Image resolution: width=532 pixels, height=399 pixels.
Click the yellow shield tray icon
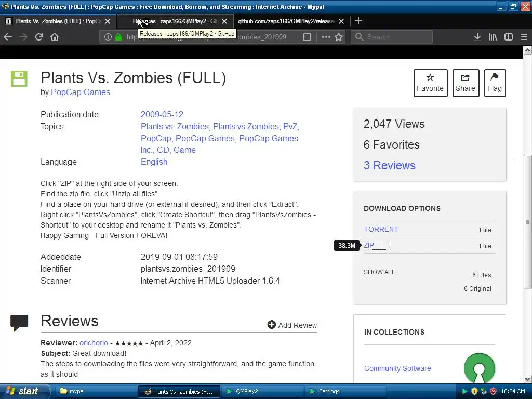click(474, 391)
